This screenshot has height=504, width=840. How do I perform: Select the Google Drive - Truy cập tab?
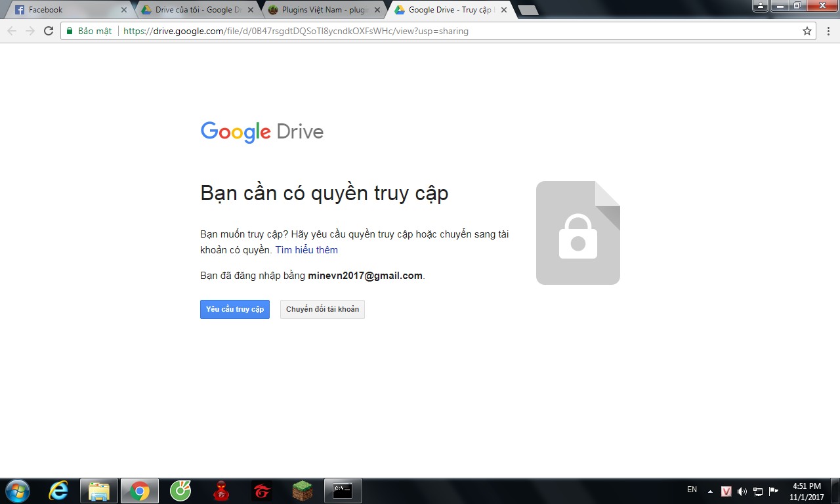pos(450,10)
